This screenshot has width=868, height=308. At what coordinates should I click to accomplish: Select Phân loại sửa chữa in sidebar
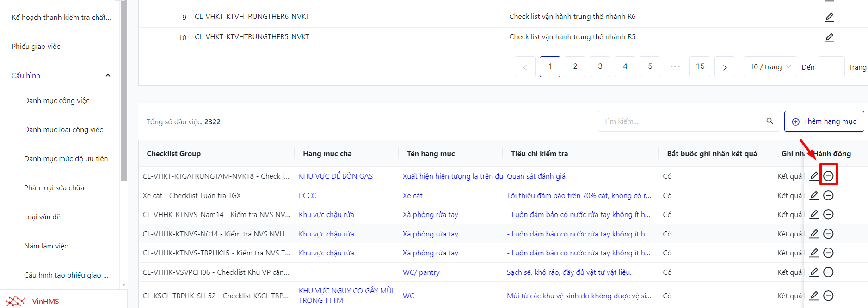point(54,188)
